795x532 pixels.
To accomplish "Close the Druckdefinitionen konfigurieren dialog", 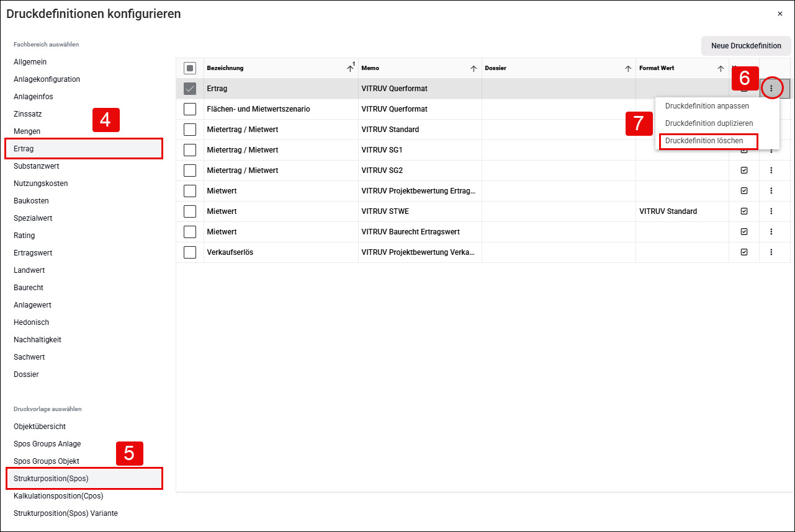I will tap(780, 14).
